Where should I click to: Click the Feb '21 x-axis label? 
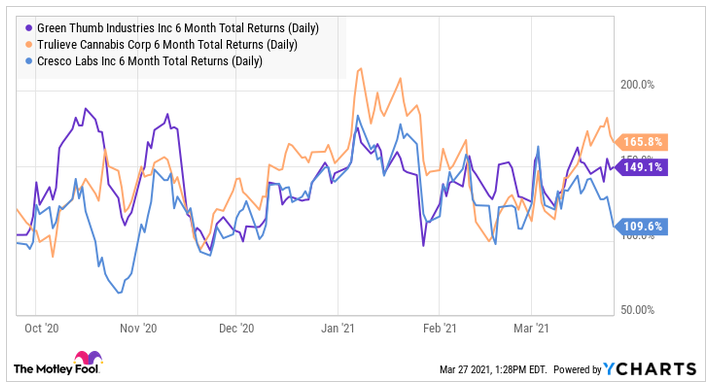(x=439, y=328)
